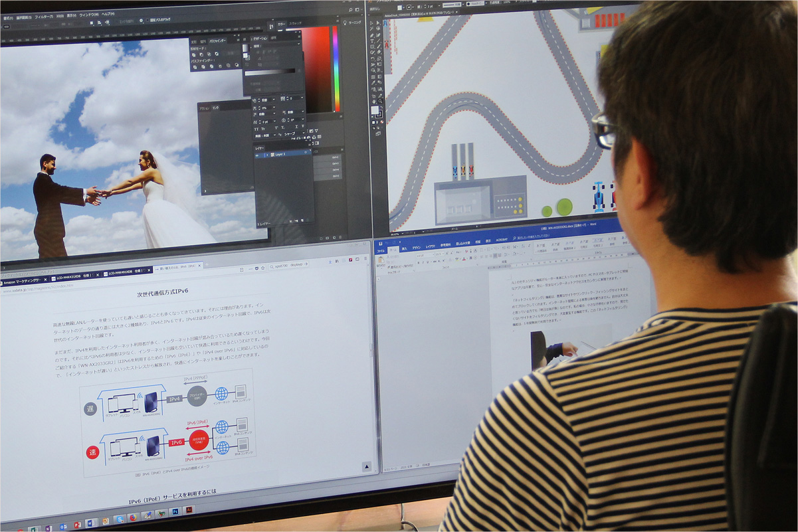Select the Selection tool in Illustrator toolbar
The height and width of the screenshot is (532, 798).
371,23
